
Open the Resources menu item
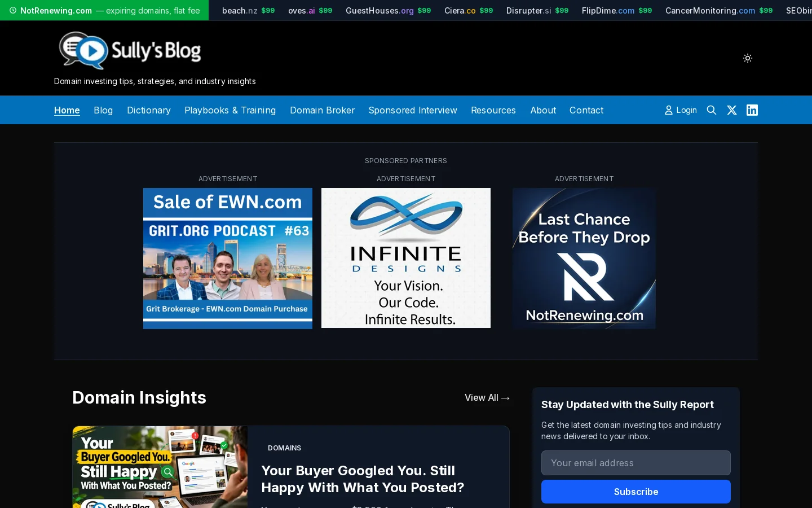493,110
